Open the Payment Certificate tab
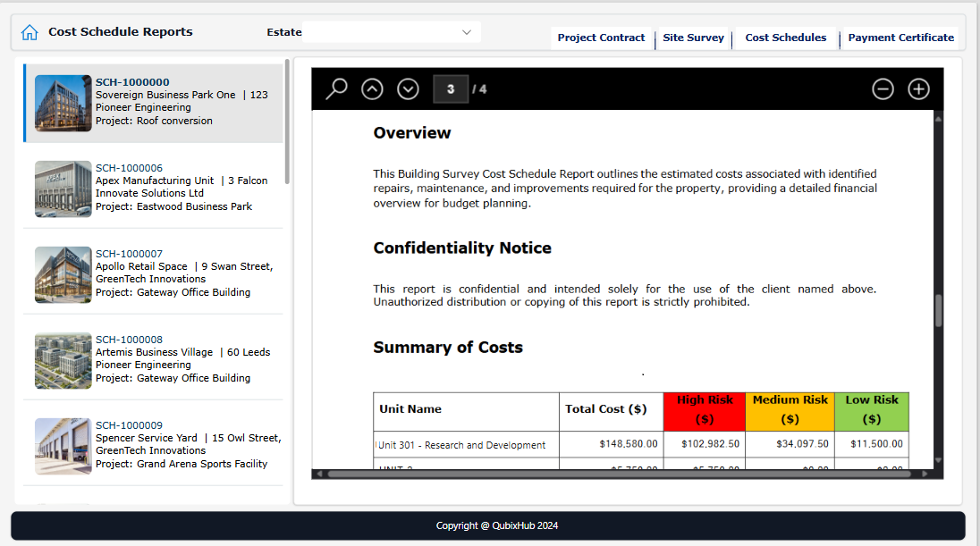The image size is (980, 546). [900, 38]
